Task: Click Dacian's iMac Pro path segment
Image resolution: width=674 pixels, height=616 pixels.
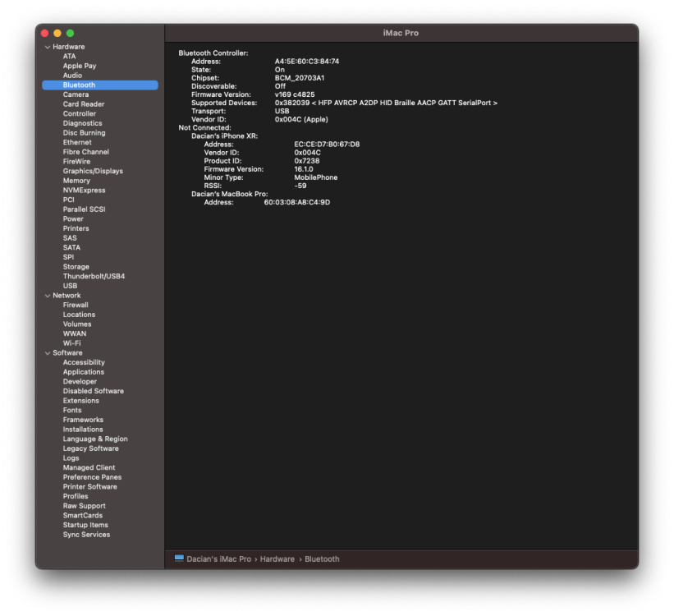Action: pos(219,559)
